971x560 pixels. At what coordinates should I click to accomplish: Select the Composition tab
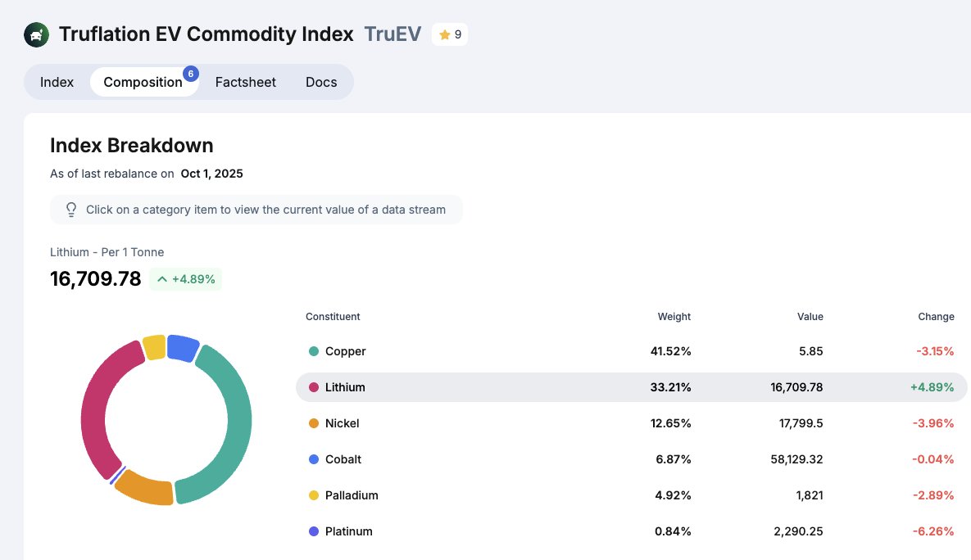coord(143,83)
